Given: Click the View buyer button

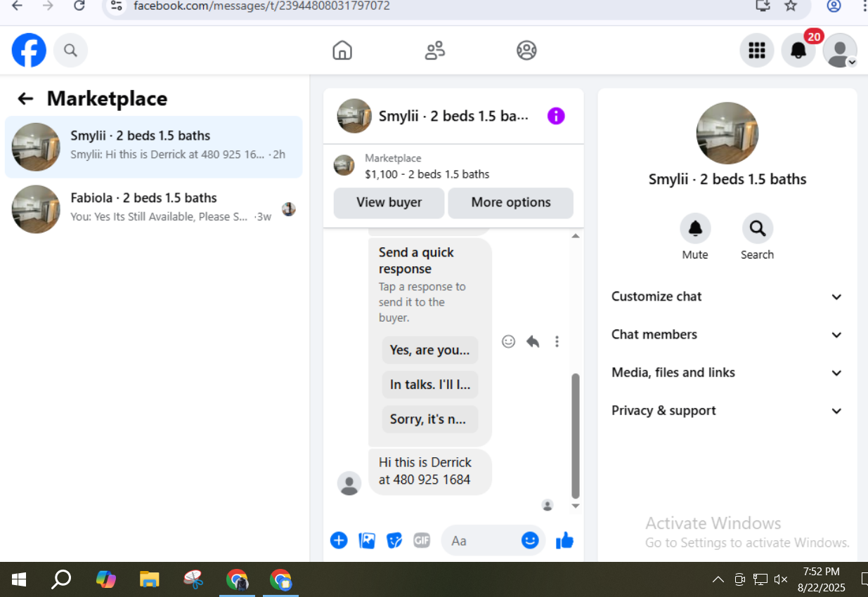Looking at the screenshot, I should point(389,203).
